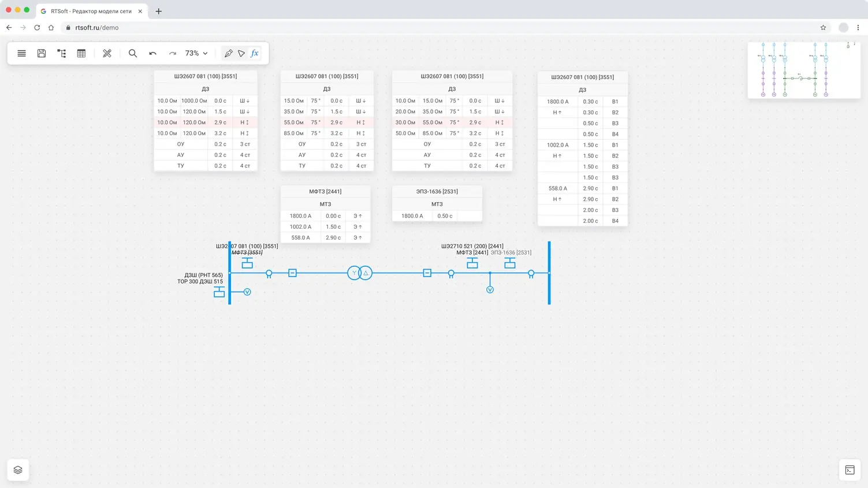
Task: Bookmark this page with the star icon
Action: point(823,28)
